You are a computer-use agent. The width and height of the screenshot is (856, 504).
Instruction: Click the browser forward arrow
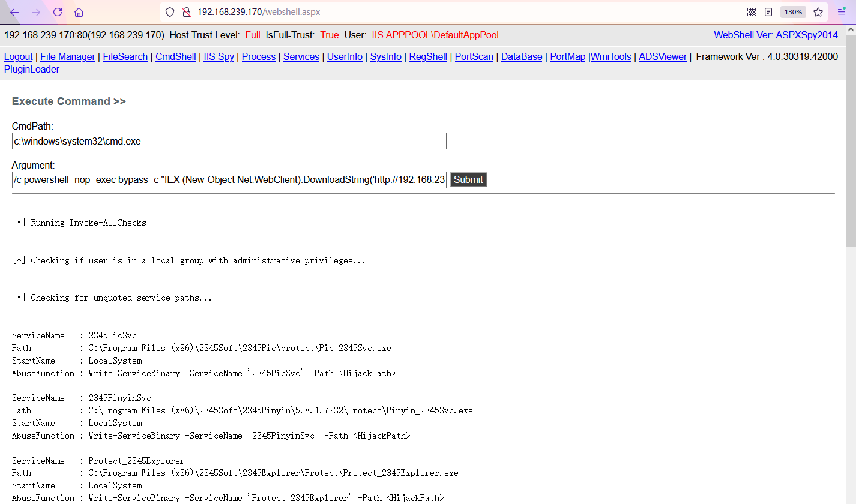coord(36,12)
